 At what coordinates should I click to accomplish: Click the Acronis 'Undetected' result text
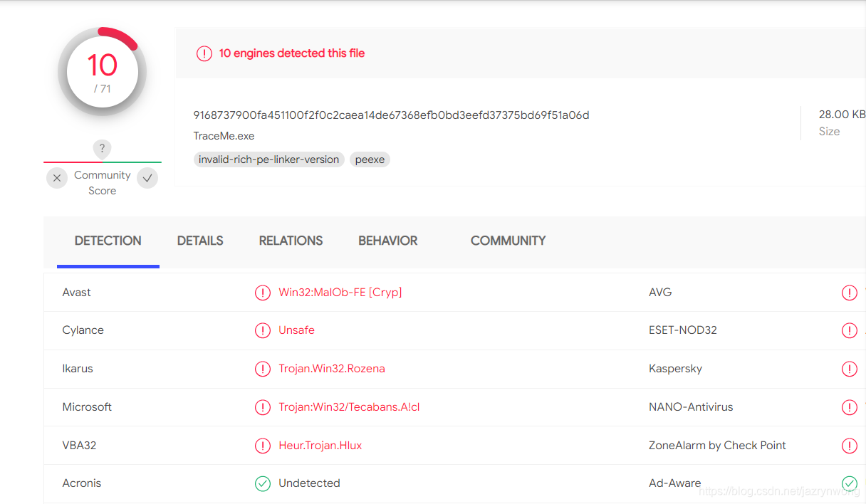(309, 483)
